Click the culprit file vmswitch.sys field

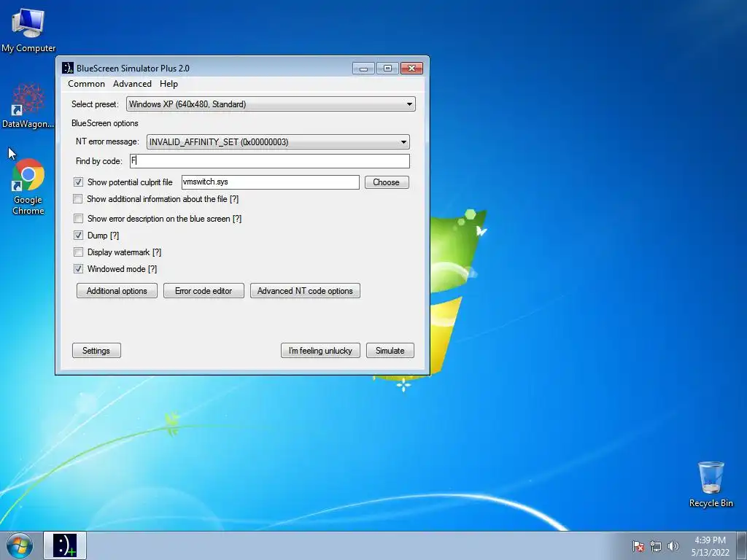point(270,182)
